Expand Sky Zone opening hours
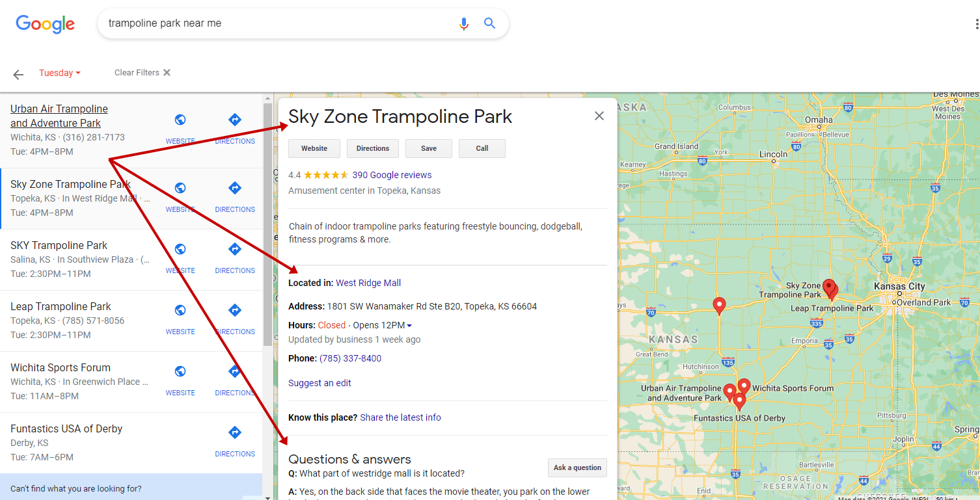The height and width of the screenshot is (500, 980). (x=409, y=326)
